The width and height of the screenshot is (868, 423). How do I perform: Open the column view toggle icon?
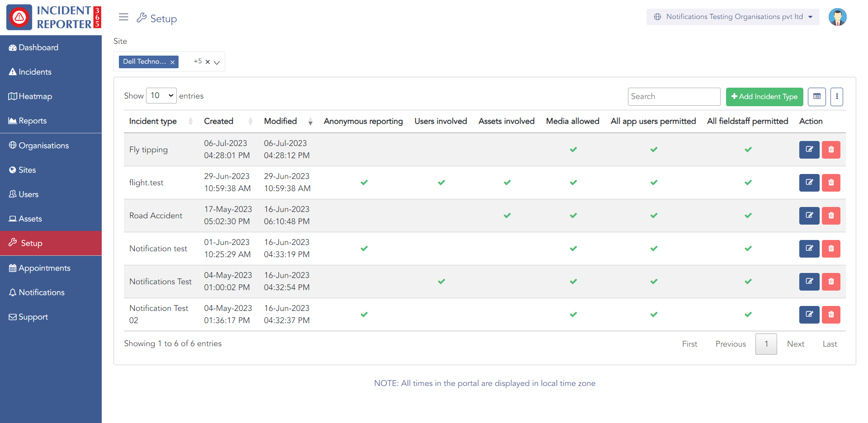(816, 97)
